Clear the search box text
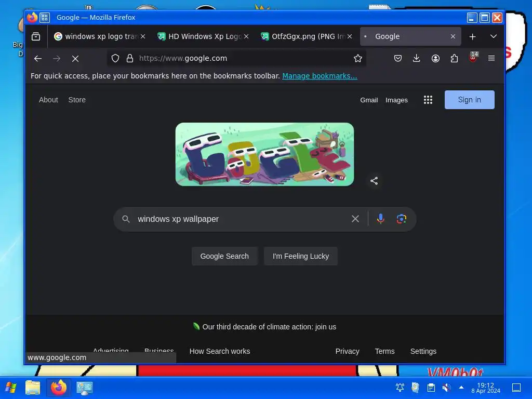The width and height of the screenshot is (532, 399). coord(355,219)
